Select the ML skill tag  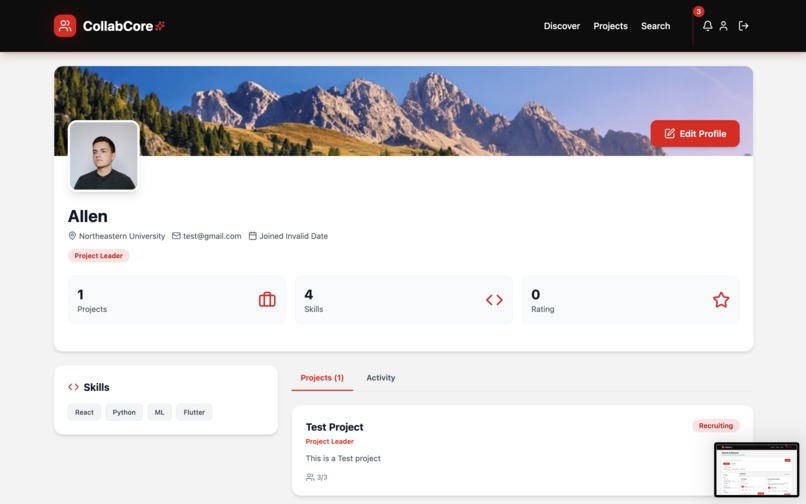pos(159,412)
